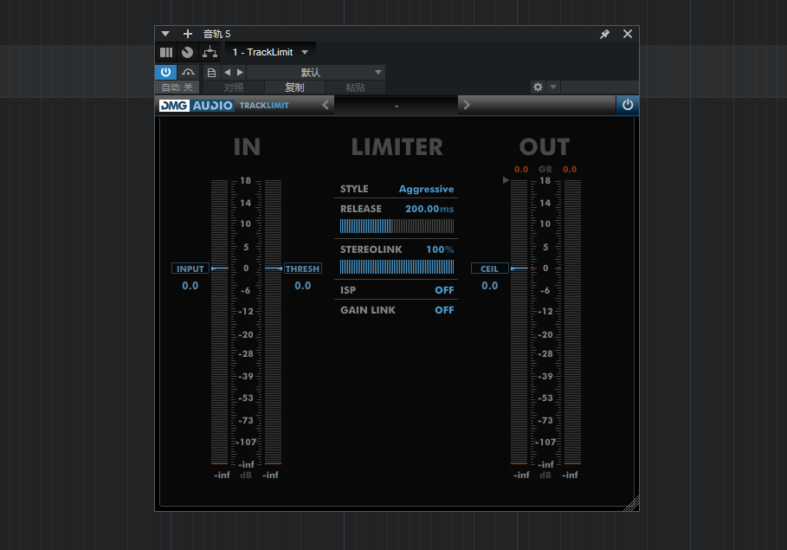The height and width of the screenshot is (550, 787).
Task: Click the routing tree icon
Action: 209,52
